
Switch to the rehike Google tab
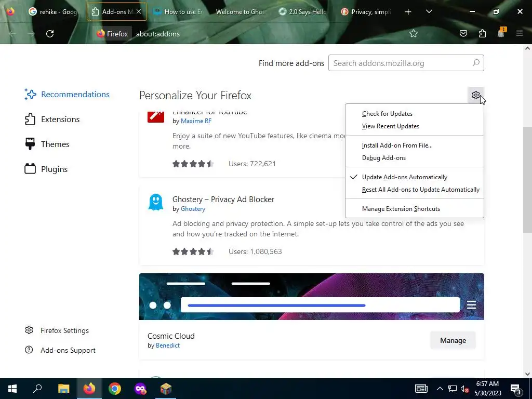(54, 11)
